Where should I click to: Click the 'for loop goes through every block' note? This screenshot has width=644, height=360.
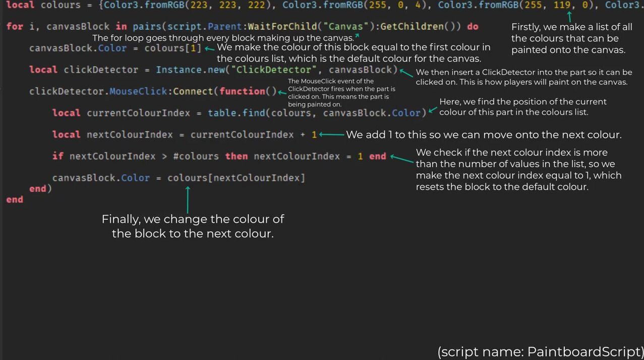pos(223,38)
